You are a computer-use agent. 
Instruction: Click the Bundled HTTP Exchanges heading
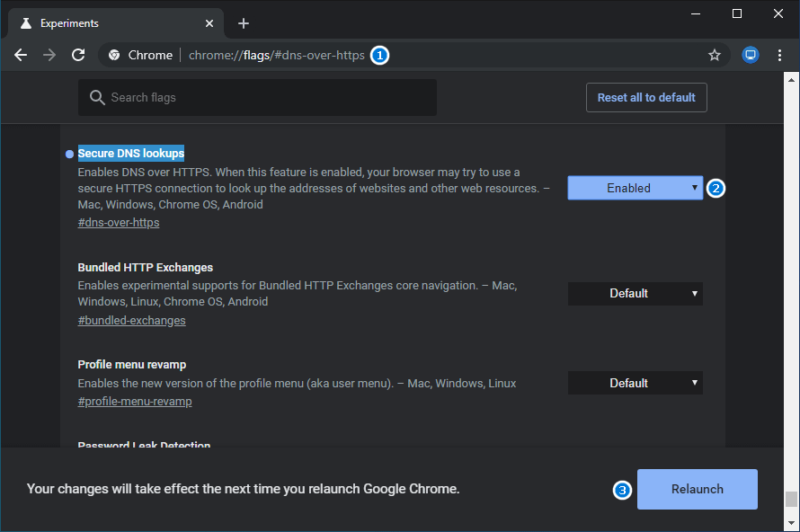click(x=146, y=268)
